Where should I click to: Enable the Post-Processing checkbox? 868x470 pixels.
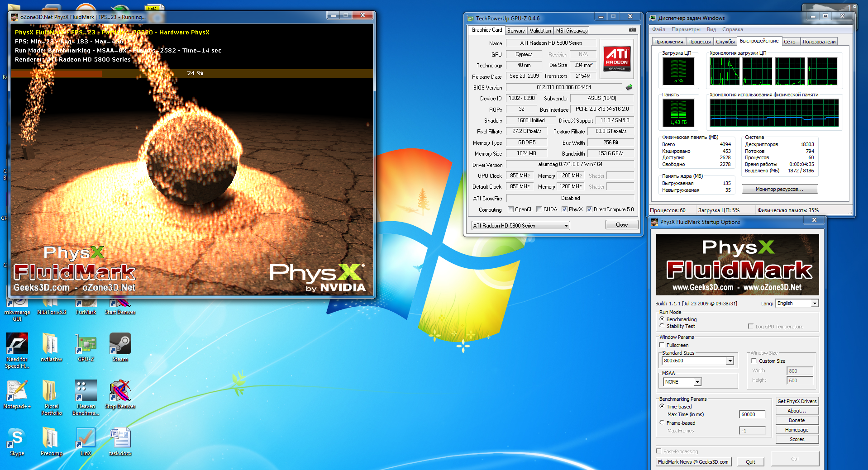[x=659, y=451]
